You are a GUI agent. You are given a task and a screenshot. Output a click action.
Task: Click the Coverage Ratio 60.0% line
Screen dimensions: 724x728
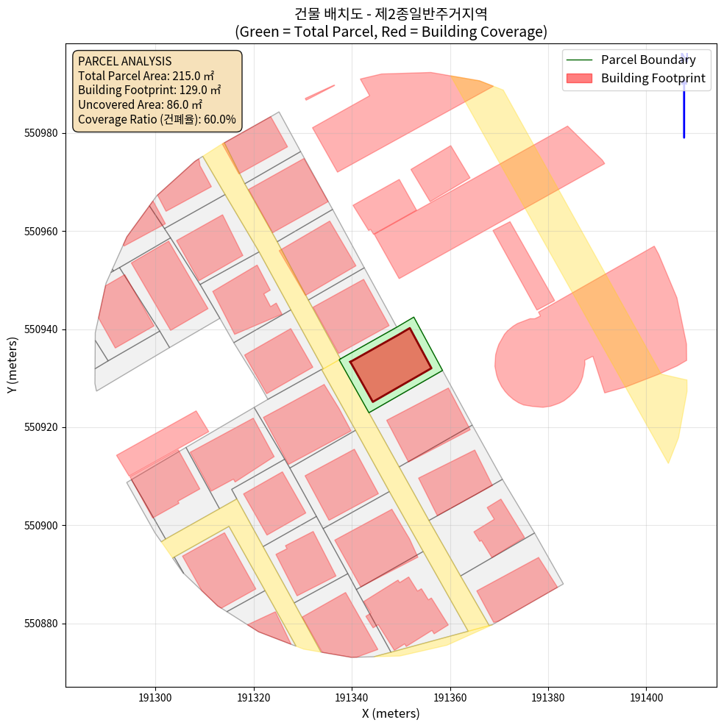click(x=157, y=119)
